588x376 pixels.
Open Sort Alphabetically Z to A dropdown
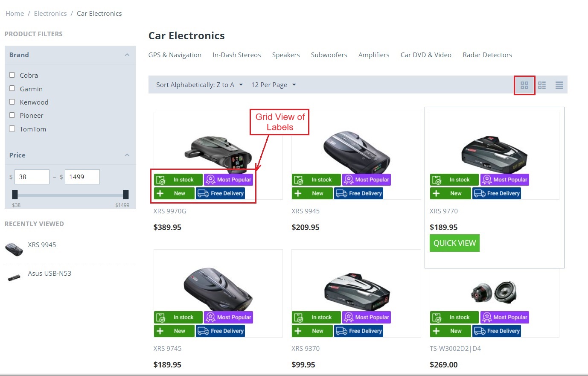199,85
